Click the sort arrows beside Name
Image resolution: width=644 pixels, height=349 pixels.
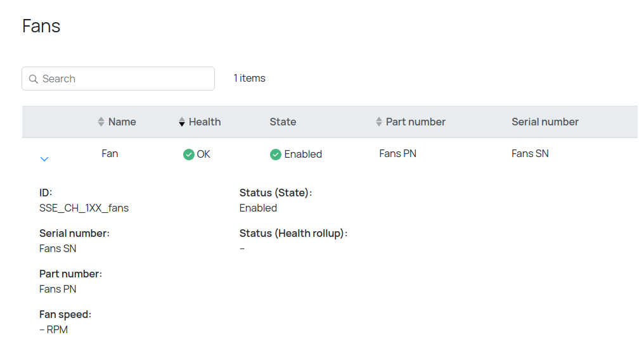(101, 122)
